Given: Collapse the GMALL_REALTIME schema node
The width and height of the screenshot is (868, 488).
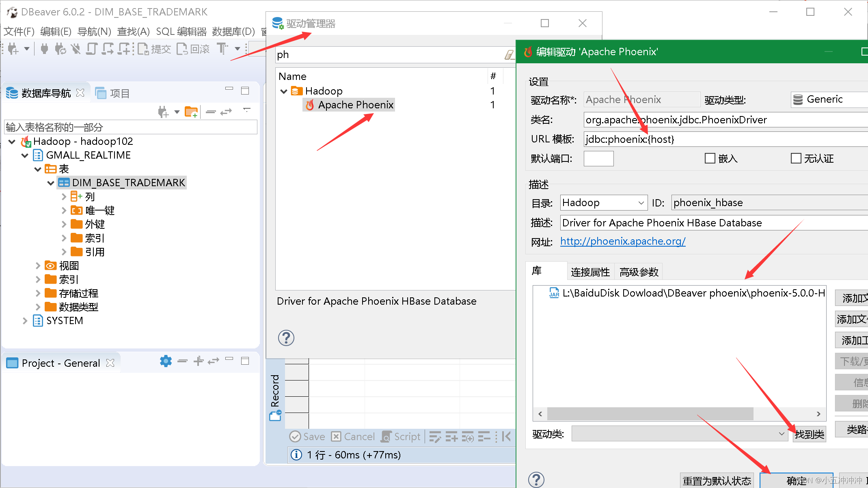Looking at the screenshot, I should click(x=25, y=155).
